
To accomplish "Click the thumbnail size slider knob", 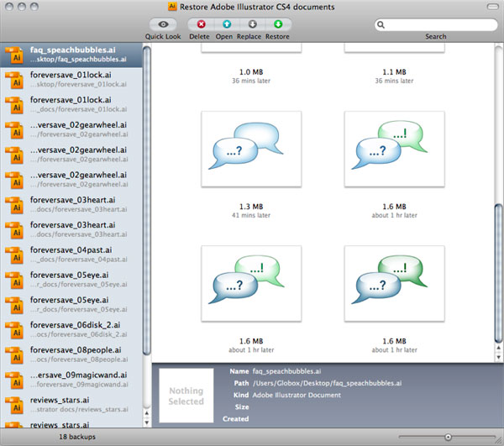I will click(x=448, y=437).
